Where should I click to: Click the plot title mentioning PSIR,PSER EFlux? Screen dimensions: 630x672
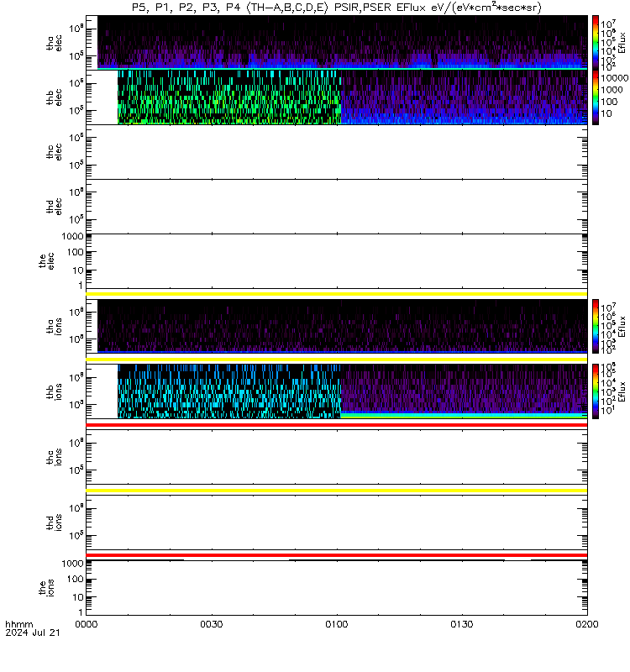pos(337,8)
